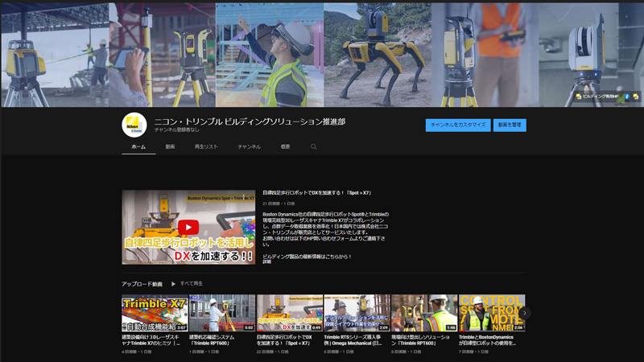Open the 0:49 DXを加速 carousel thumbnail
Screen dimensions: 644x362
[290, 313]
